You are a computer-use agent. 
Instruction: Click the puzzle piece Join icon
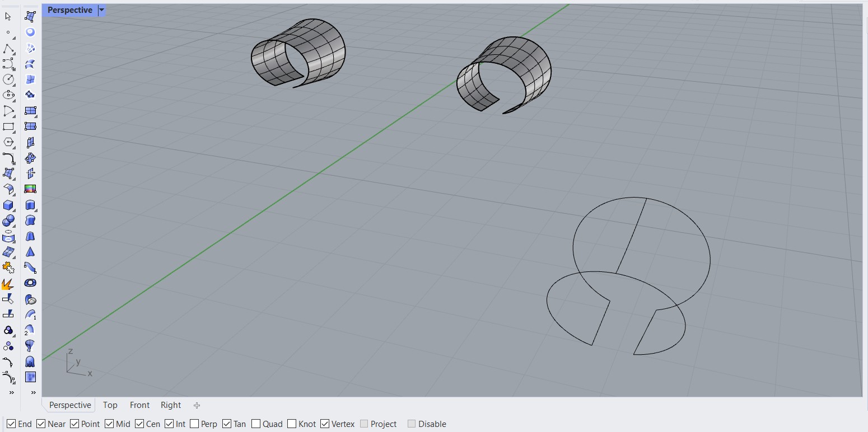tap(8, 267)
